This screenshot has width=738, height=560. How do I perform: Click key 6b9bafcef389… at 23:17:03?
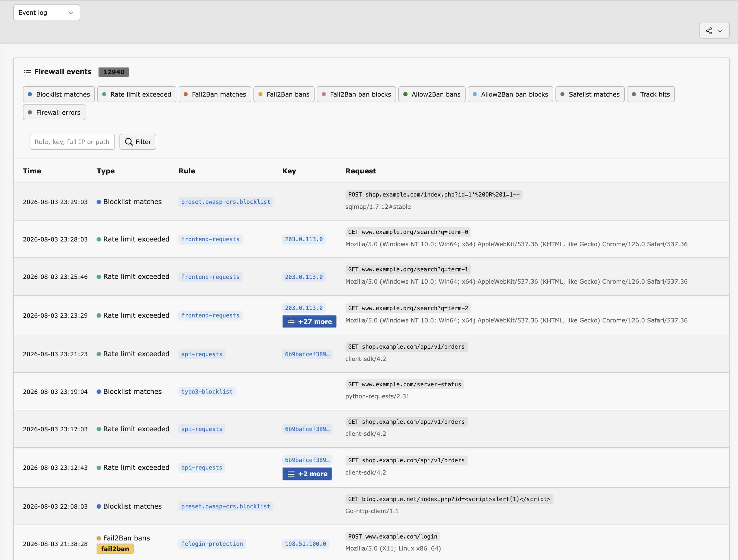click(307, 429)
